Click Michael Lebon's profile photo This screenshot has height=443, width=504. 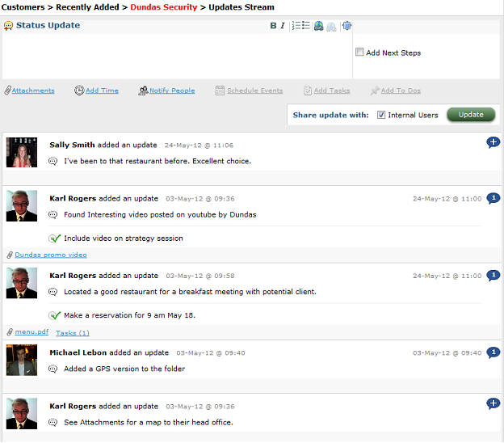pyautogui.click(x=22, y=360)
